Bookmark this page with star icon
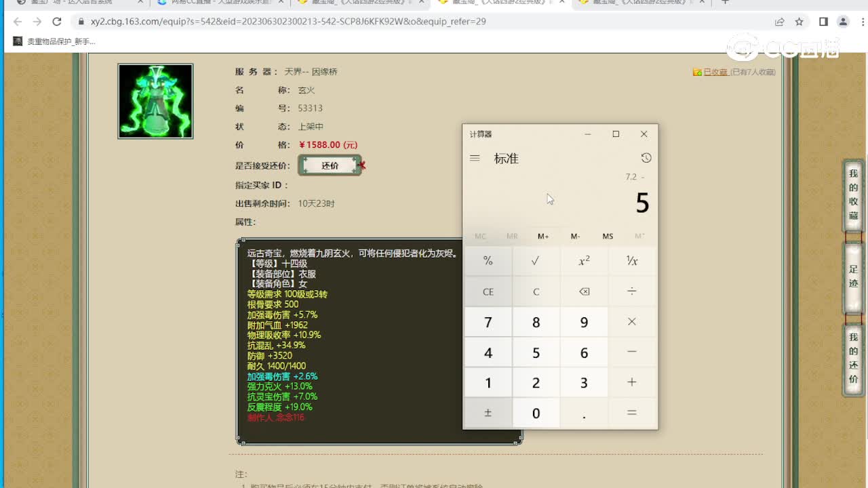 point(799,22)
